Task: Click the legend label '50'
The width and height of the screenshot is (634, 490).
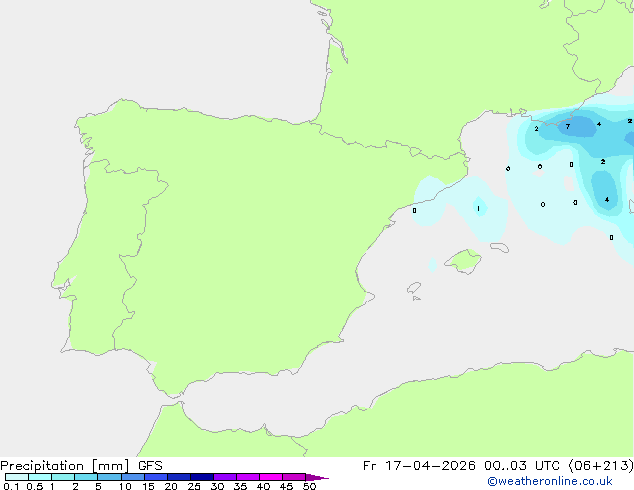Action: pos(309,486)
